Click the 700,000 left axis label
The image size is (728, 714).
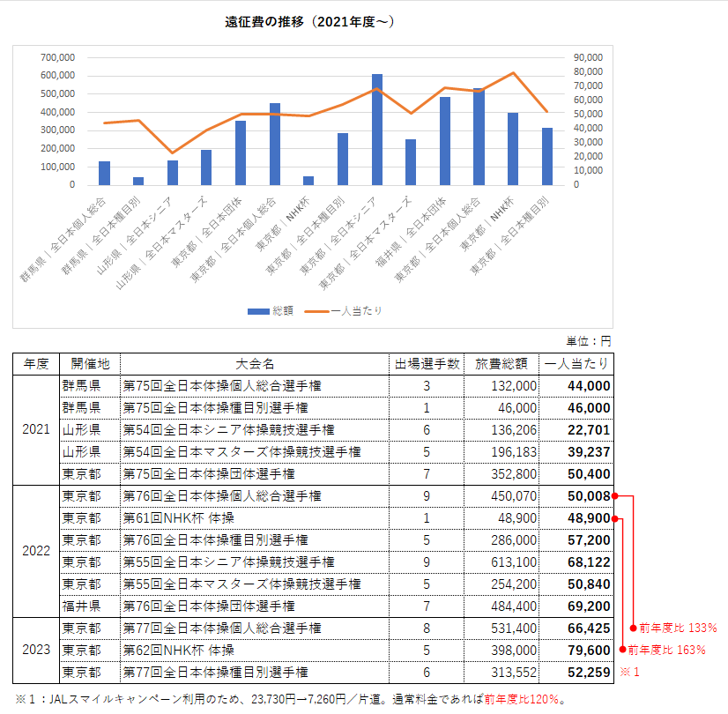[x=57, y=57]
